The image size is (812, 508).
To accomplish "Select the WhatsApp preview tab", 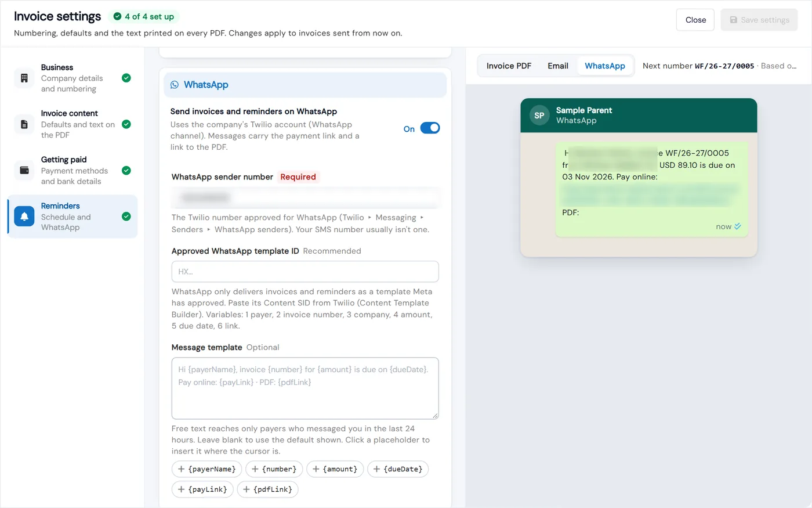I will click(x=605, y=66).
